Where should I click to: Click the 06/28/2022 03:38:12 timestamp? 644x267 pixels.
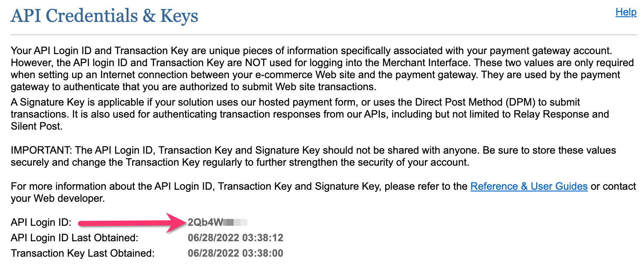235,238
